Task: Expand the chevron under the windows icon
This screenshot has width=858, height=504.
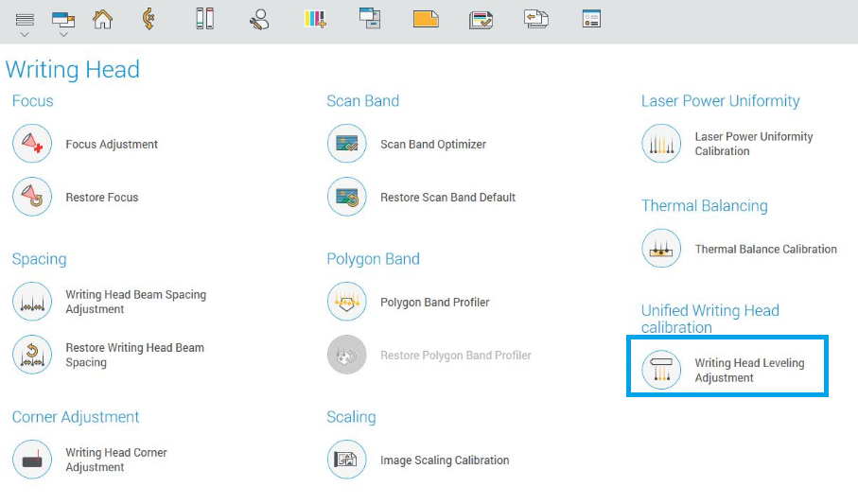Action: [x=63, y=34]
